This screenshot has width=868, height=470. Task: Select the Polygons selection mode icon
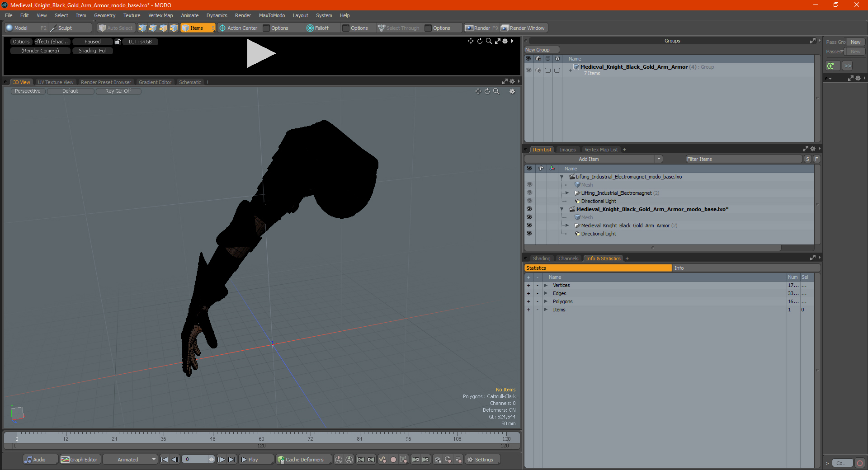point(163,28)
